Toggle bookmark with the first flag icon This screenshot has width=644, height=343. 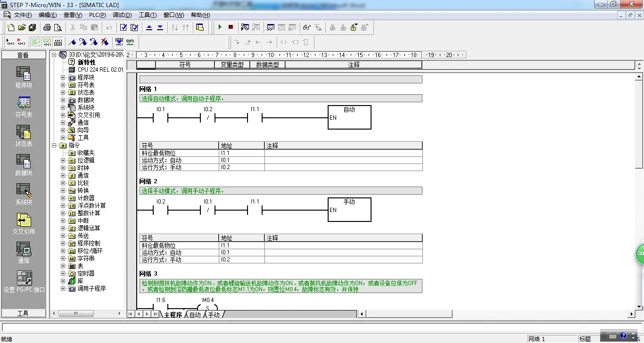click(72, 42)
